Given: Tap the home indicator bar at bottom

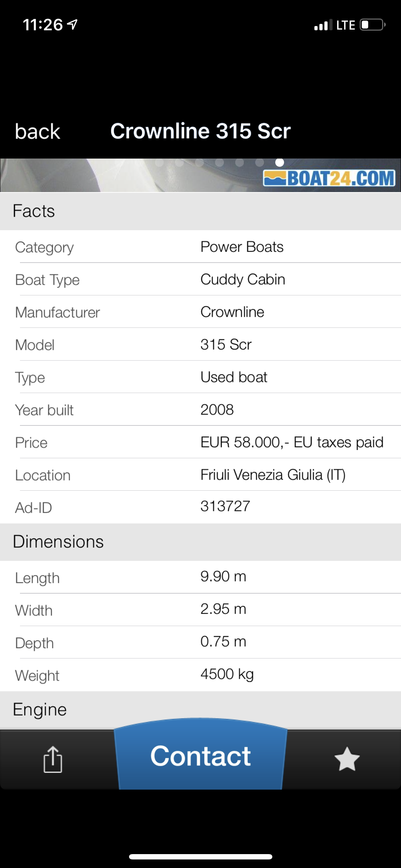Looking at the screenshot, I should (x=200, y=857).
